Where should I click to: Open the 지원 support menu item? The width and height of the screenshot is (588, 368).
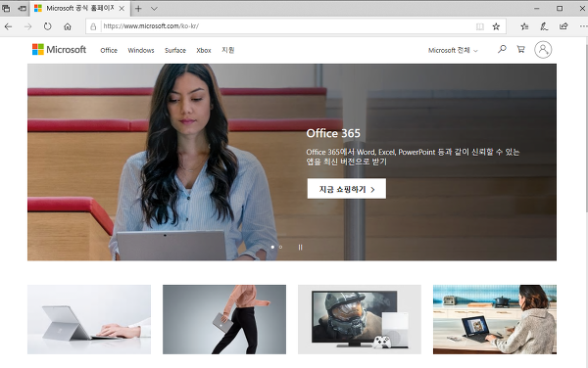pyautogui.click(x=228, y=50)
